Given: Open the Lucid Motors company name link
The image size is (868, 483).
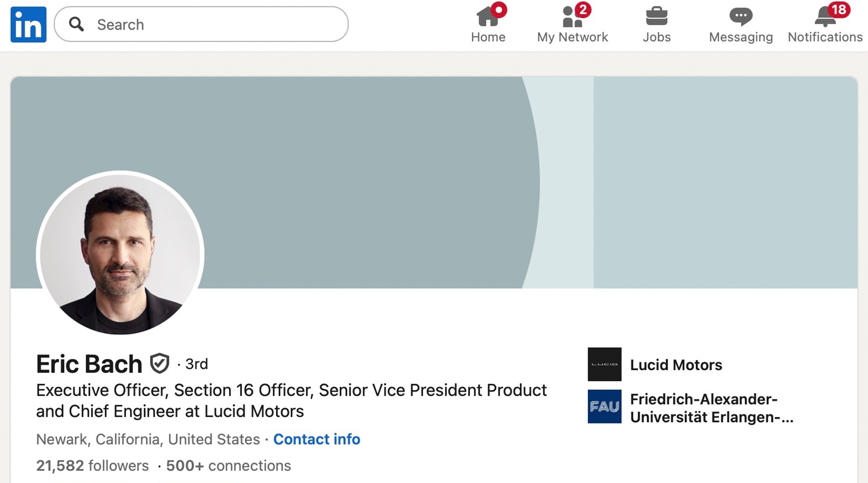Looking at the screenshot, I should pyautogui.click(x=676, y=365).
